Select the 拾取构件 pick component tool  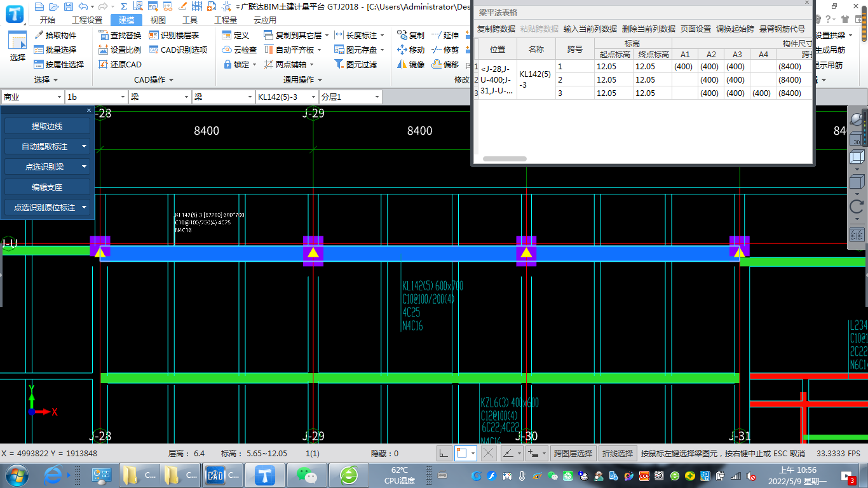point(55,35)
